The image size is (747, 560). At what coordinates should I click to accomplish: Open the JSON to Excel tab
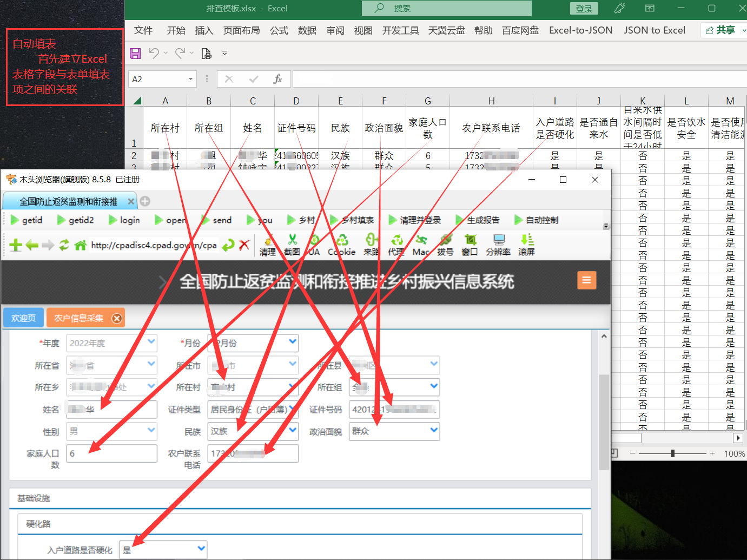pyautogui.click(x=655, y=30)
